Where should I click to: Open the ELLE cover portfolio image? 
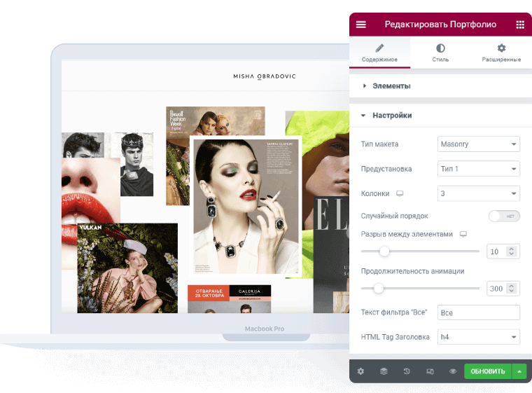click(x=331, y=255)
